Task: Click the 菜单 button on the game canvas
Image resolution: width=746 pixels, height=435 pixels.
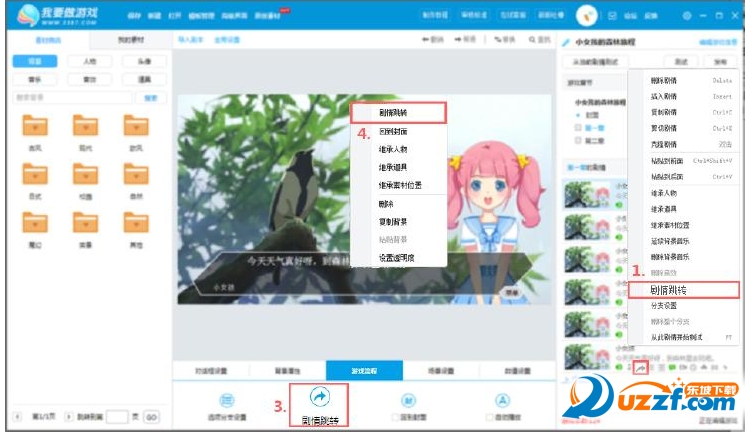Action: click(511, 293)
